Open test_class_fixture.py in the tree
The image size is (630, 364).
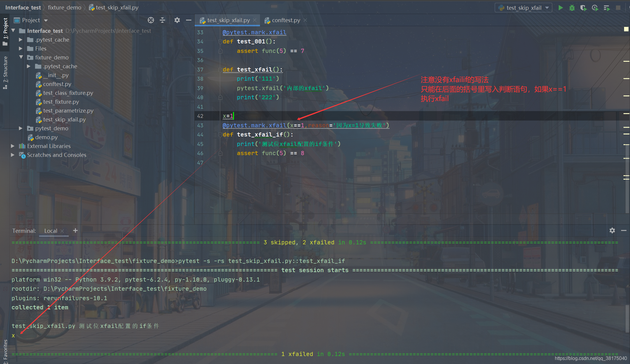(64, 93)
